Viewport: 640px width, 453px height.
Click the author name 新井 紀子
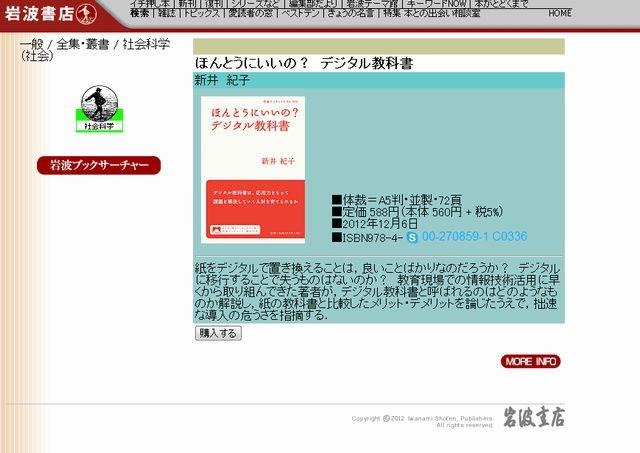[222, 80]
